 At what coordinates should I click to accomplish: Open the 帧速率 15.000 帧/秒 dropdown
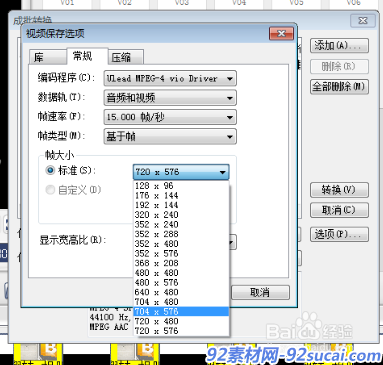[170, 117]
